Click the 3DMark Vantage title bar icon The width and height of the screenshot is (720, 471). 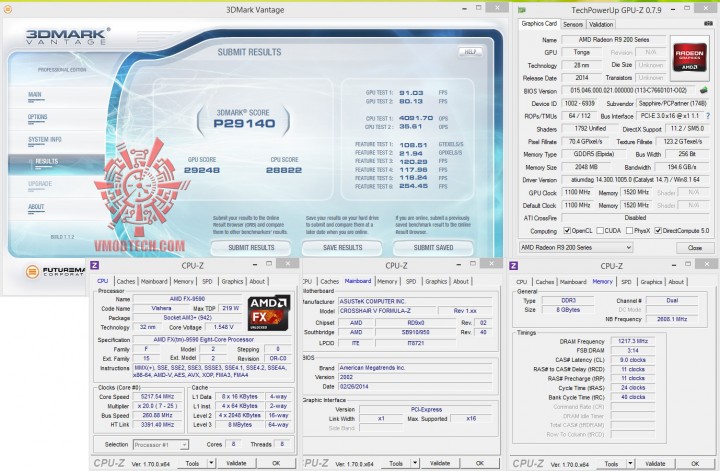(x=7, y=9)
